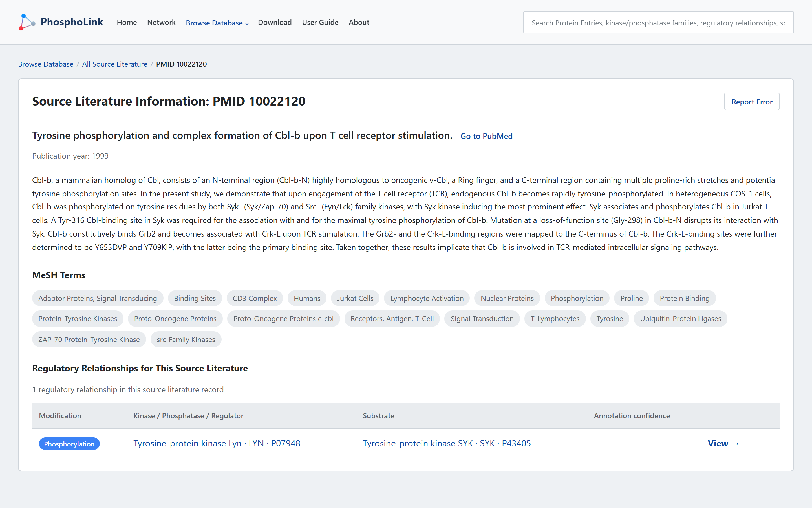Click 'Source Literature Information' page heading
Viewport: 812px width, 508px height.
169,101
